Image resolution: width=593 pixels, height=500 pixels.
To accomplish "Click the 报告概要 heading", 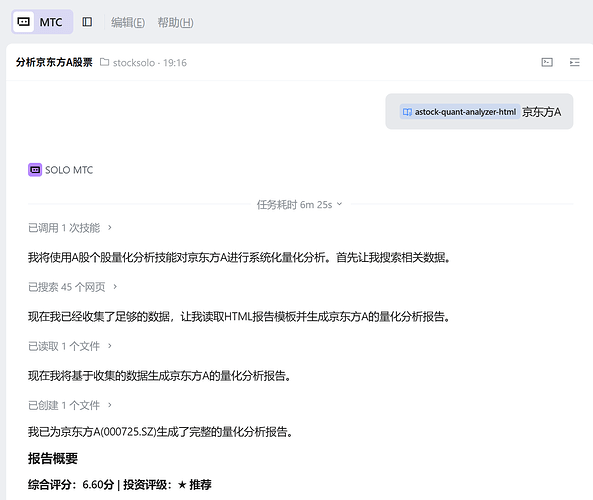I will pos(53,458).
